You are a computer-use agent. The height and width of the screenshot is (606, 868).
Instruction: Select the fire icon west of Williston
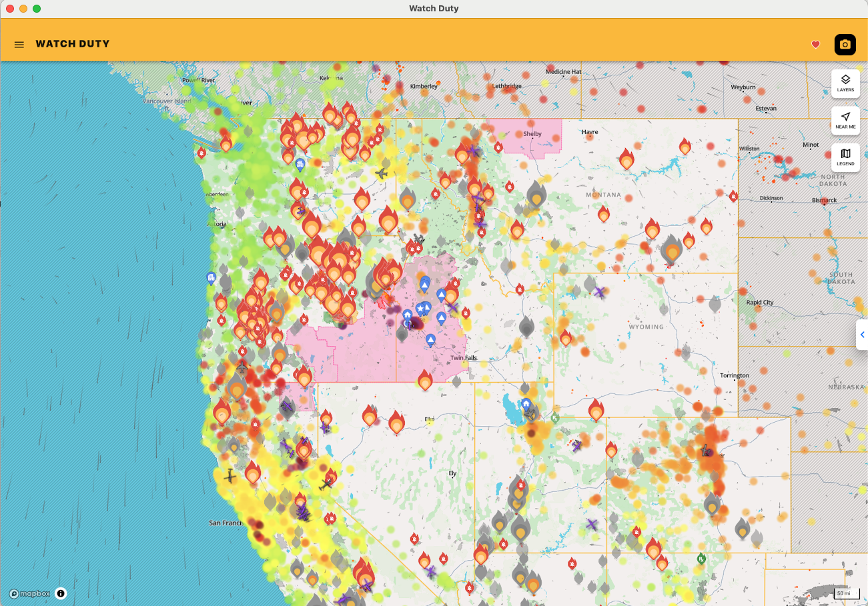685,146
